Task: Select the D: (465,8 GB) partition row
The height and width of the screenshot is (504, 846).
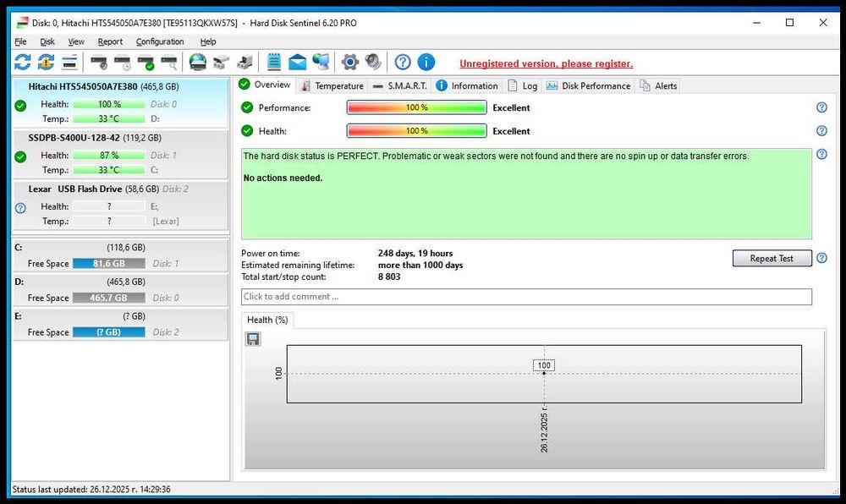Action: click(x=120, y=290)
